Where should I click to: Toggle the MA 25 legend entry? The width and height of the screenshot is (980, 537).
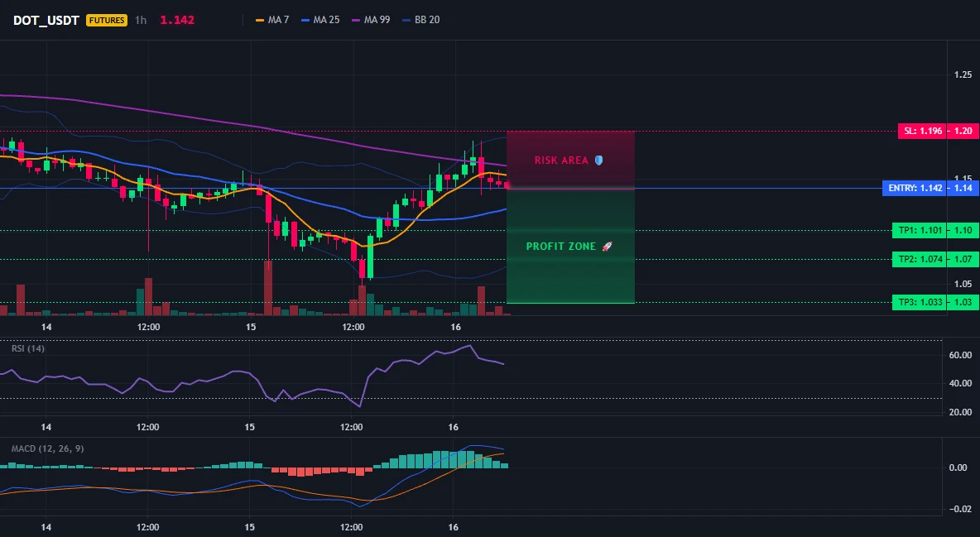coord(320,20)
